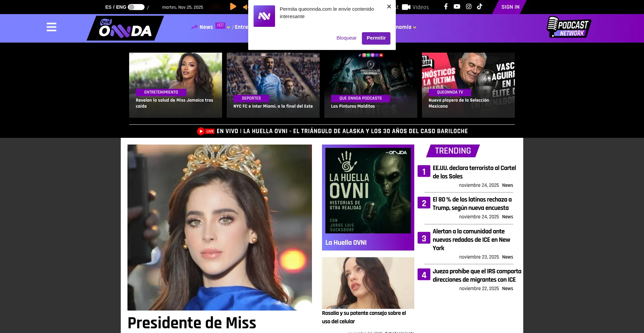Viewport: 644px width, 333px height.
Task: Click the Permitir button
Action: coord(376,38)
